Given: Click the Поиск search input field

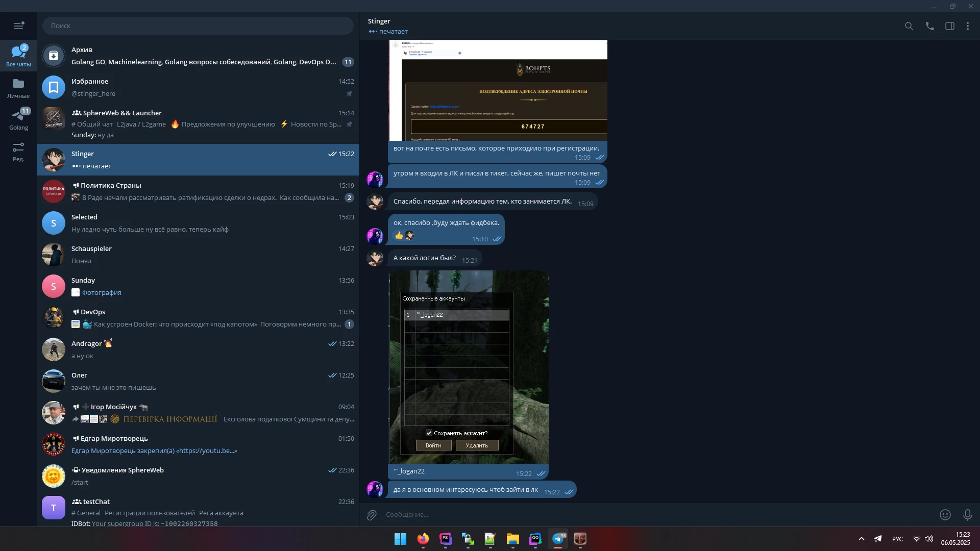Looking at the screenshot, I should click(198, 26).
